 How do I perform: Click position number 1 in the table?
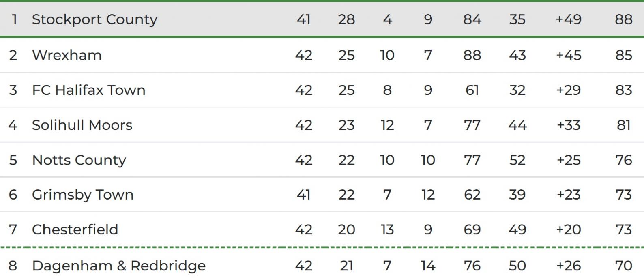pyautogui.click(x=14, y=19)
